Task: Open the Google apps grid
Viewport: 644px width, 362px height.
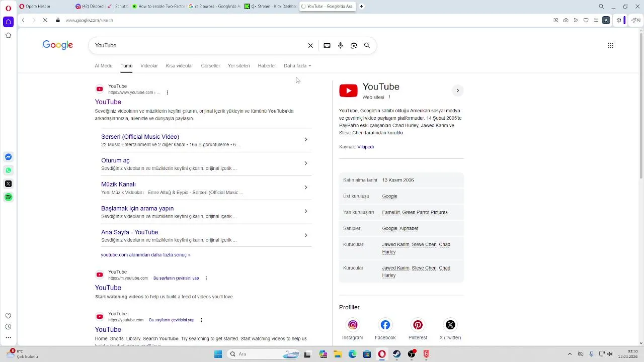Action: pyautogui.click(x=610, y=45)
